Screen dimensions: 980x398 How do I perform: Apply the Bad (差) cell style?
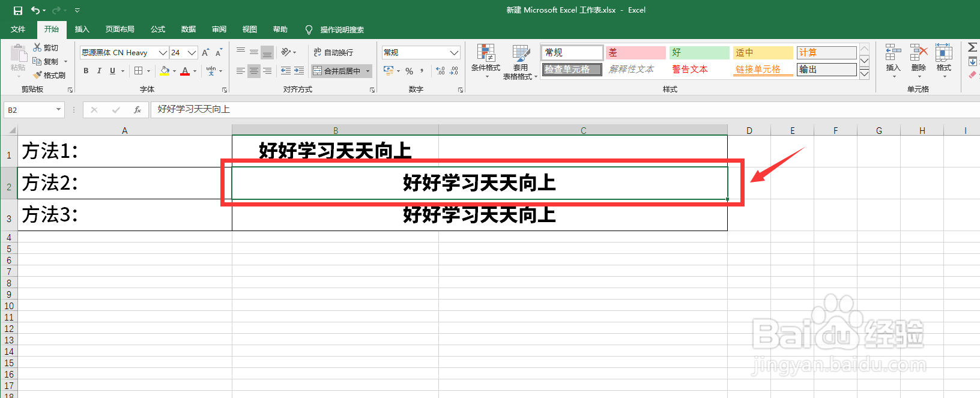pyautogui.click(x=636, y=53)
